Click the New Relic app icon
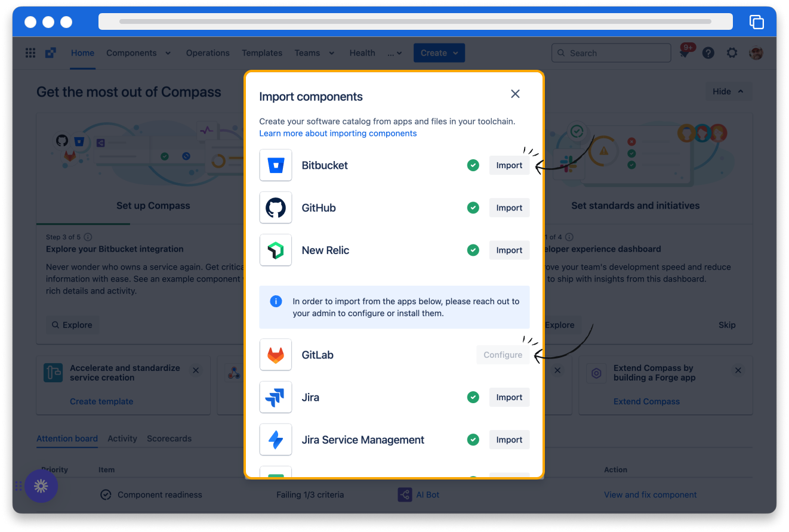This screenshot has height=532, width=789. pos(276,250)
